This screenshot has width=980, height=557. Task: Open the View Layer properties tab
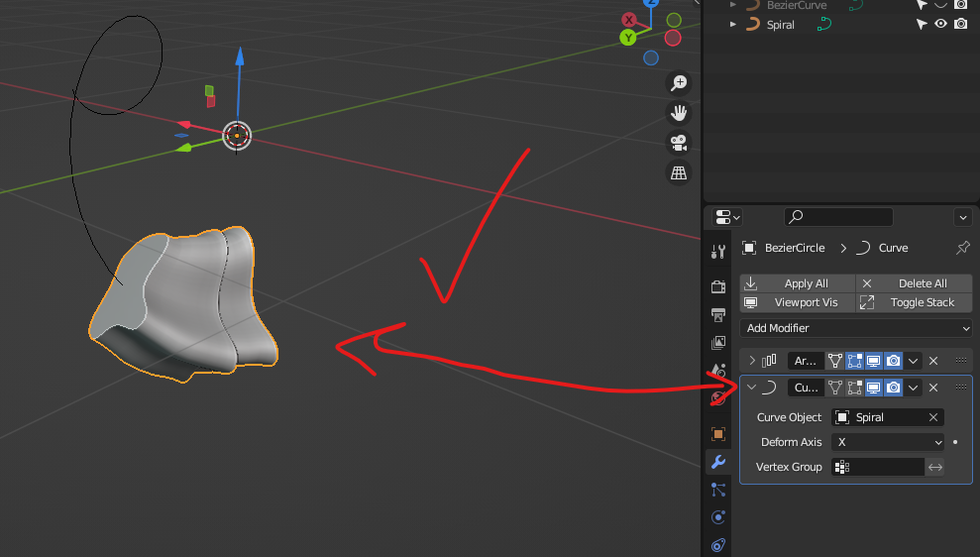[718, 343]
